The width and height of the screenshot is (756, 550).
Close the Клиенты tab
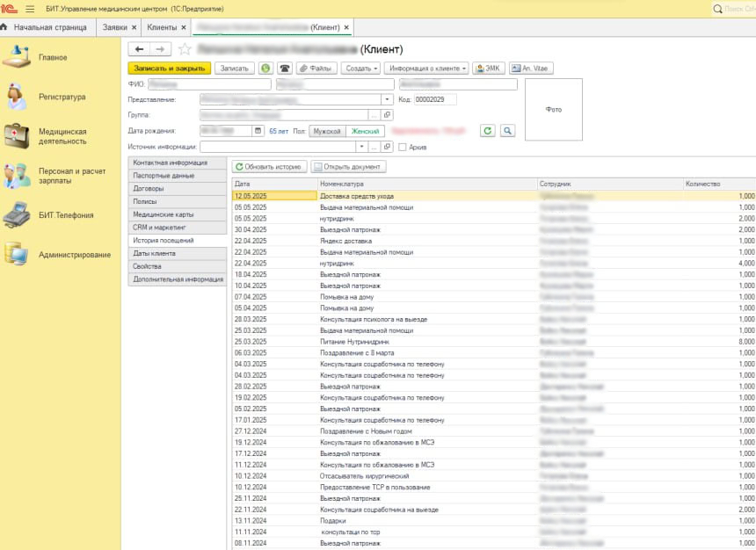[x=183, y=27]
